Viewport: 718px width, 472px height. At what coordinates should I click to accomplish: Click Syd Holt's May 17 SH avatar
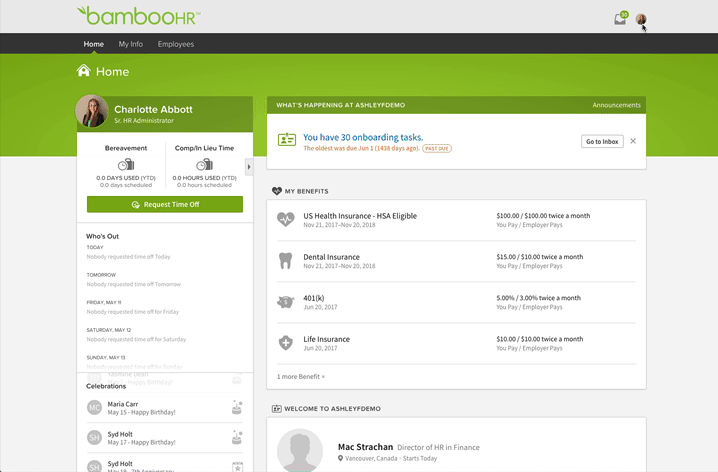coord(94,438)
